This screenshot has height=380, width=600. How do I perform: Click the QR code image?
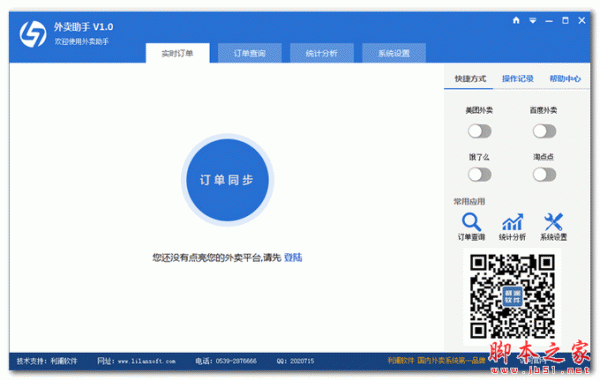[x=512, y=296]
